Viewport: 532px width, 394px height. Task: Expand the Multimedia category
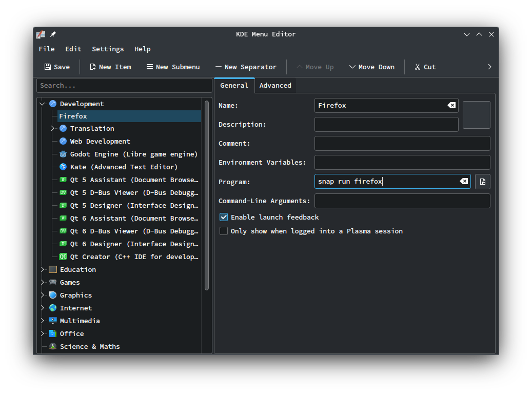click(43, 321)
